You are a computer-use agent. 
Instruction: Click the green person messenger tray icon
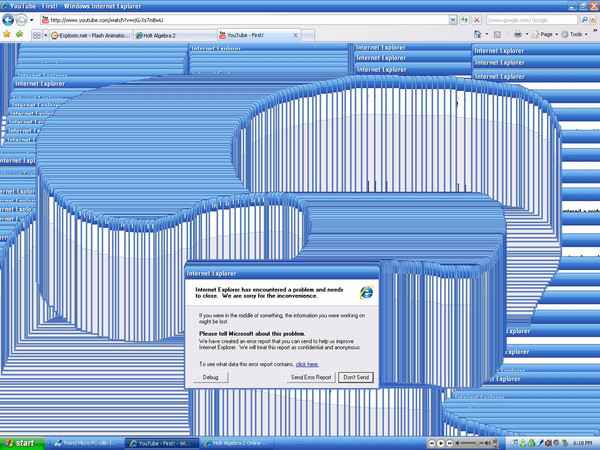(523, 443)
